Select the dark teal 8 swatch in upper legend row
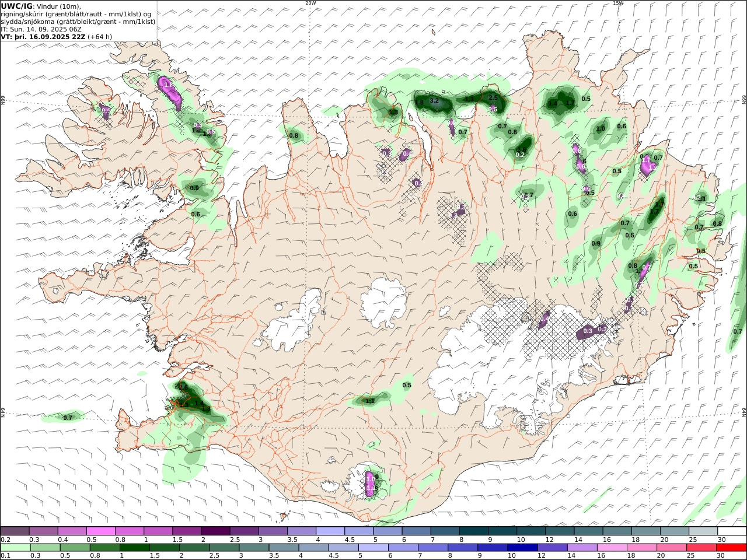This screenshot has height=560, width=747. pyautogui.click(x=473, y=531)
